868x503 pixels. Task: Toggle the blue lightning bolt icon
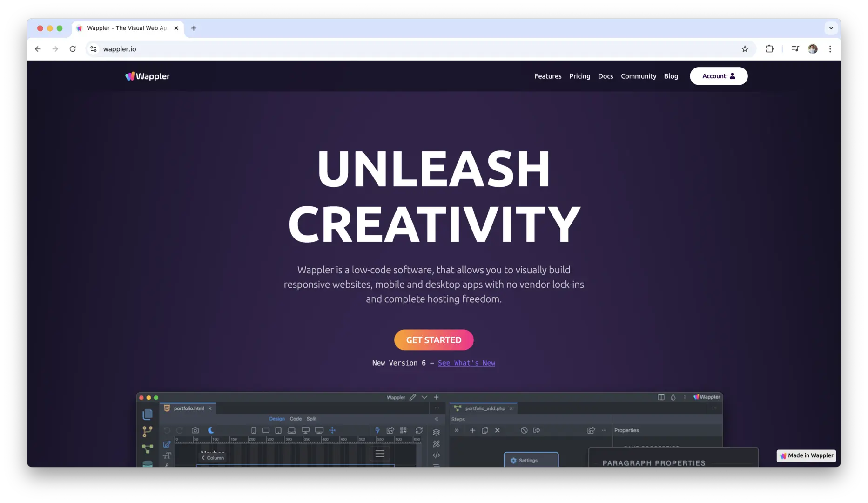[377, 430]
